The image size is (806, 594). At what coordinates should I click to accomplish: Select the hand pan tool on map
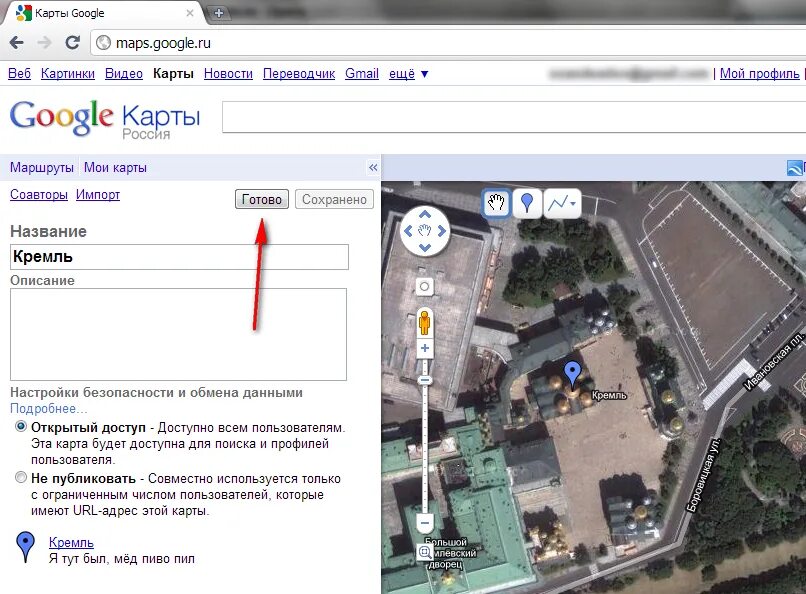[496, 202]
